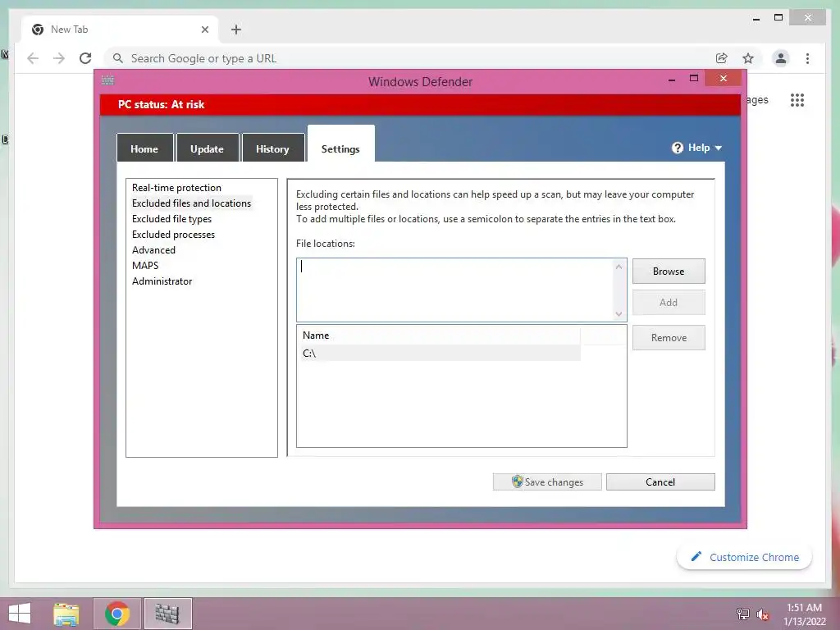Image resolution: width=840 pixels, height=630 pixels.
Task: Select the C:\ entry in exclusions list
Action: (441, 353)
